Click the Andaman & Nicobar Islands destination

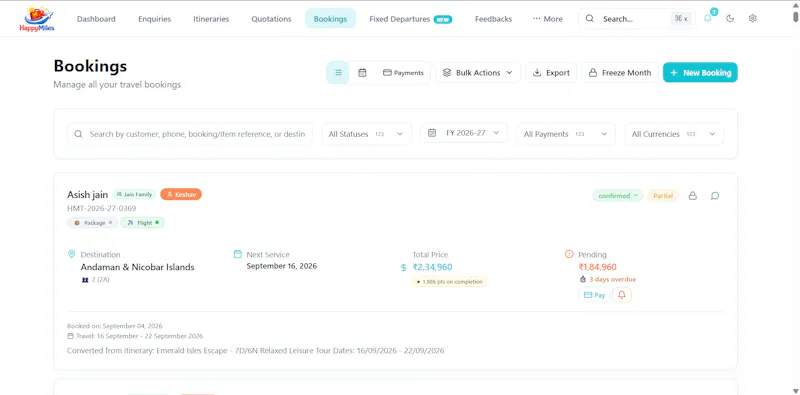pyautogui.click(x=137, y=267)
